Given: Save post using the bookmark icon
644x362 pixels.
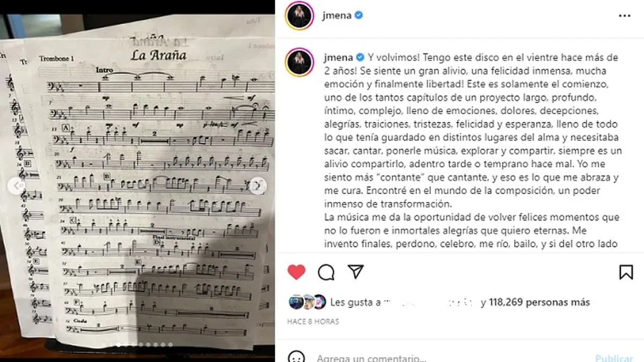Looking at the screenshot, I should 626,272.
